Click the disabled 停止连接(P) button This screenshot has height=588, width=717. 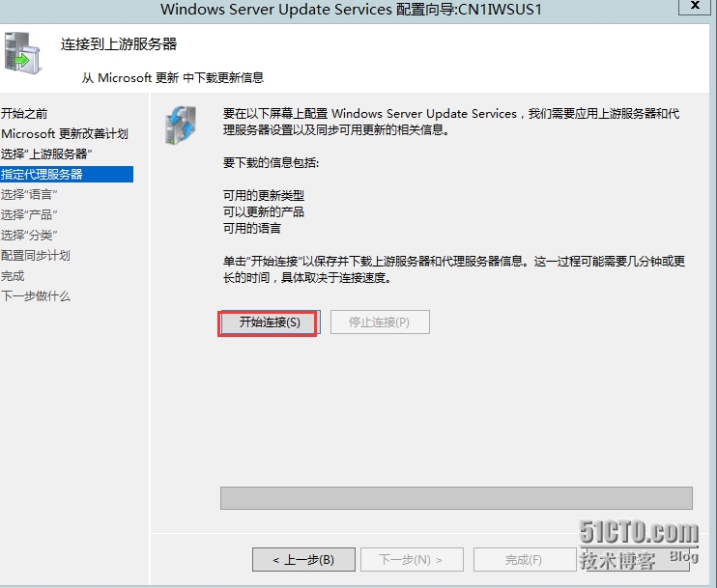tap(380, 322)
